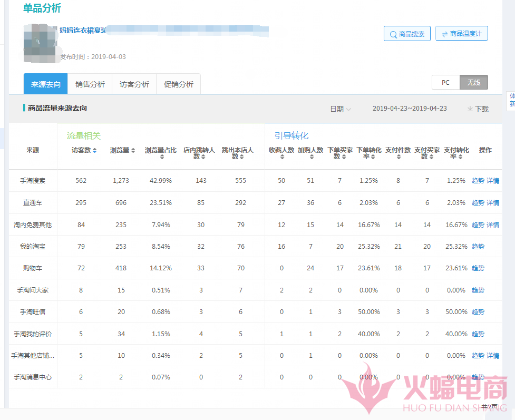Sort by 支付件数 column arrows
Screen dimensions: 515x420
coord(398,157)
